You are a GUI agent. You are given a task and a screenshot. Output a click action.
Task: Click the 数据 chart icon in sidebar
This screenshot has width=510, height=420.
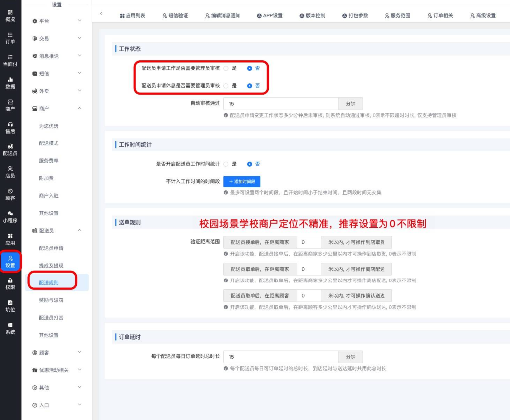pyautogui.click(x=10, y=80)
